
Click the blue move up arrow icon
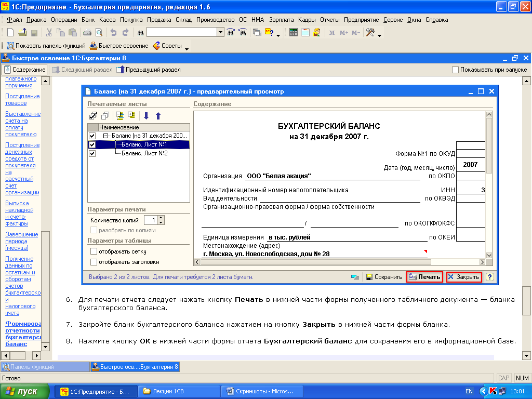158,116
